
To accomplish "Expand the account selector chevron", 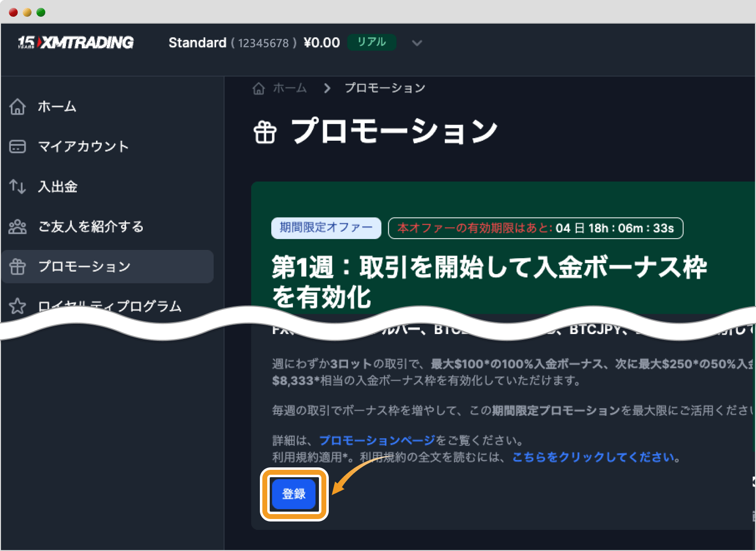I will pos(417,43).
